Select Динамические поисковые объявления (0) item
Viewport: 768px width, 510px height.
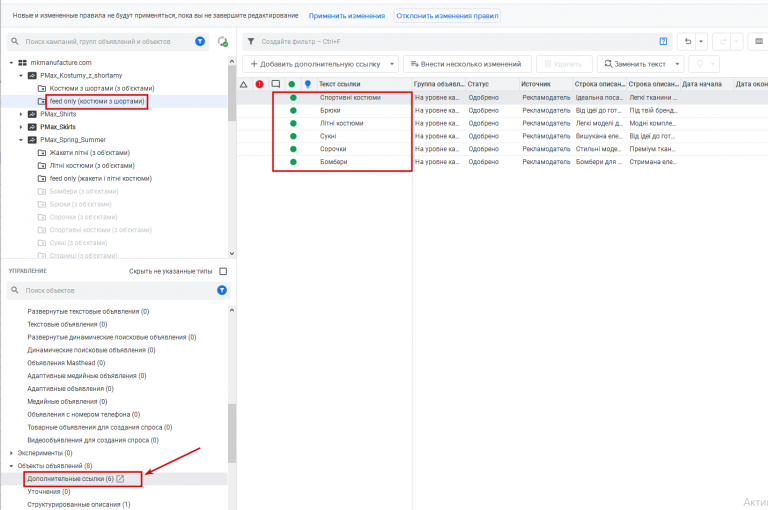(x=91, y=350)
